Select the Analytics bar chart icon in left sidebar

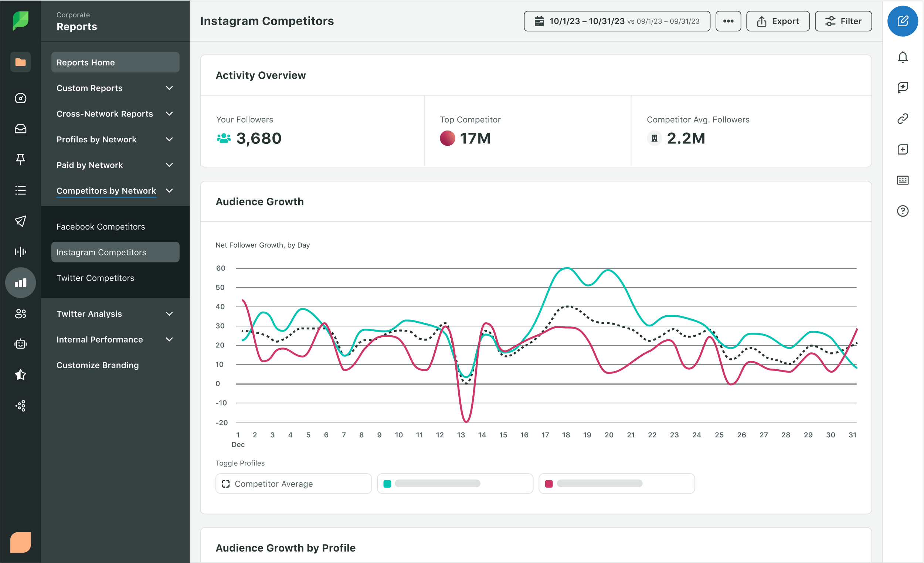point(20,282)
